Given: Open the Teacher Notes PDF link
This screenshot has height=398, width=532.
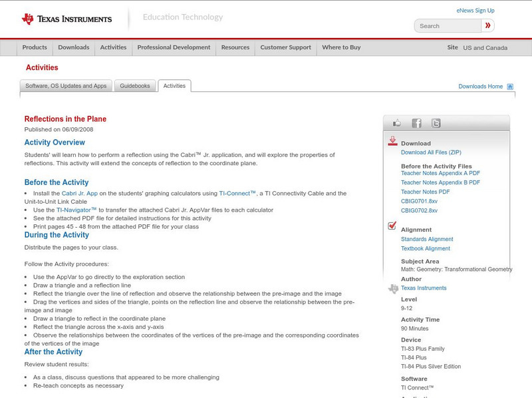Looking at the screenshot, I should 425,192.
